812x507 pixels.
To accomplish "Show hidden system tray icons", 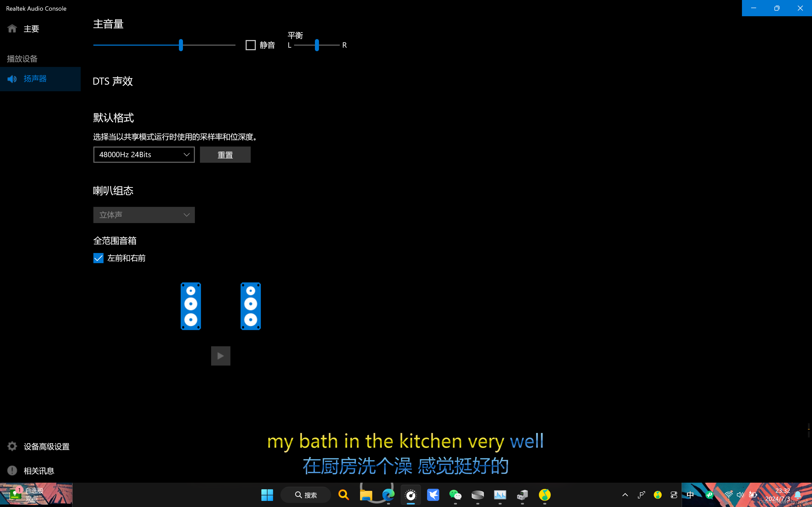I will [x=625, y=495].
